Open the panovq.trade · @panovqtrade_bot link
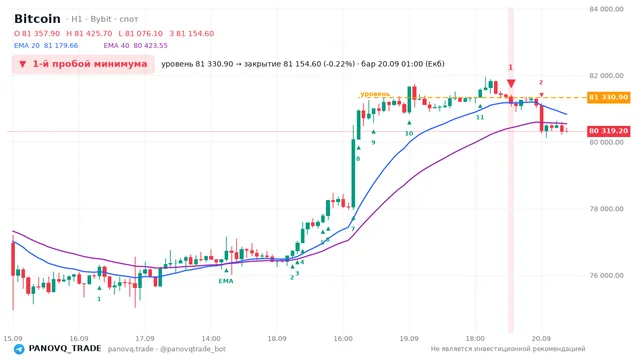The image size is (640, 360). [x=167, y=349]
